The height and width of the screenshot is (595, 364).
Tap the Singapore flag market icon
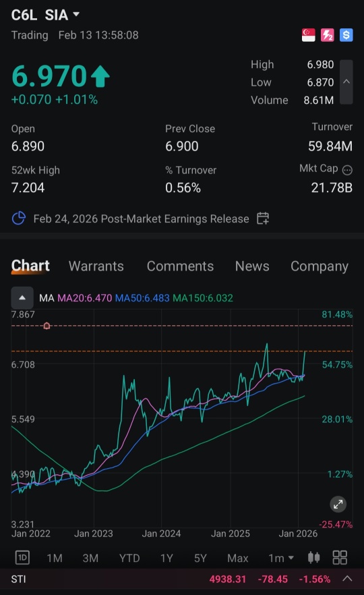(x=308, y=35)
